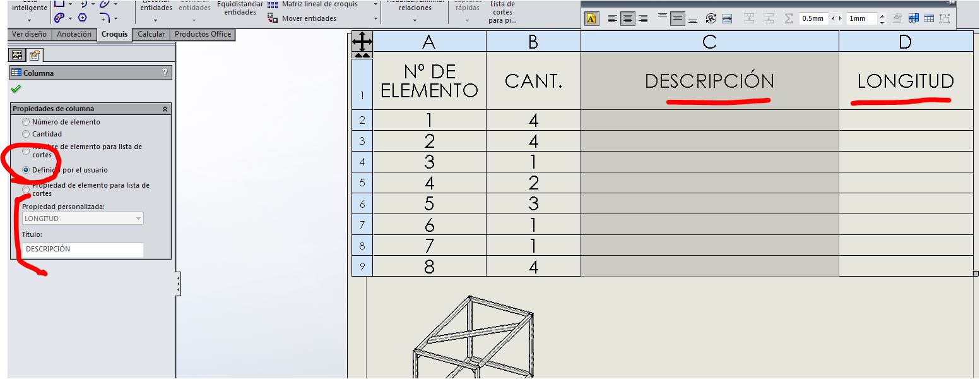Open the FeatureManager tab icon in left panel
Viewport: 980px width, 379px height.
coord(18,55)
